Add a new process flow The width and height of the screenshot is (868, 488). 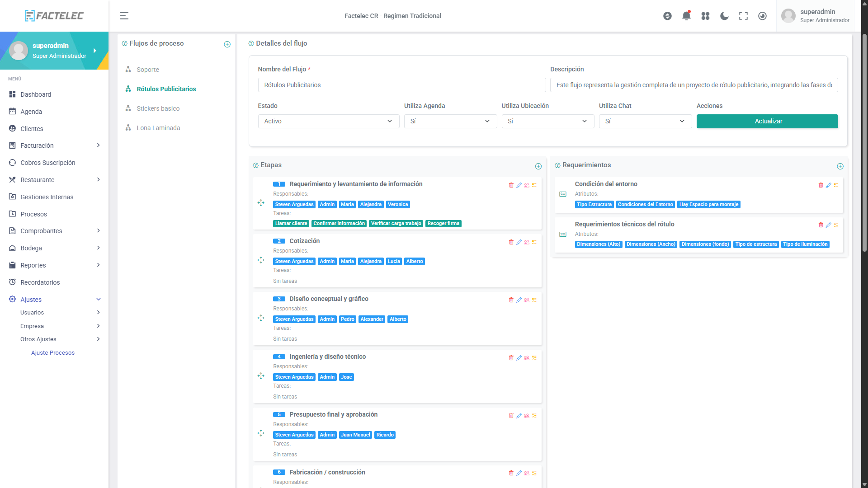tap(227, 44)
